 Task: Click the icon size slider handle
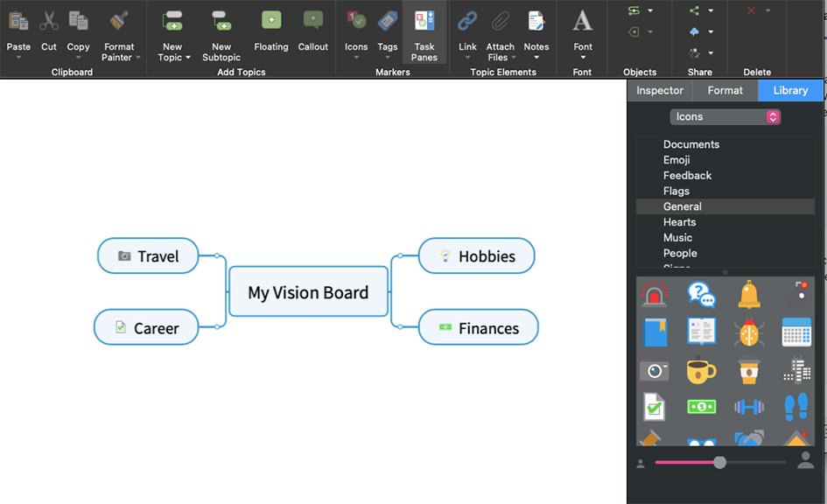[x=719, y=462]
